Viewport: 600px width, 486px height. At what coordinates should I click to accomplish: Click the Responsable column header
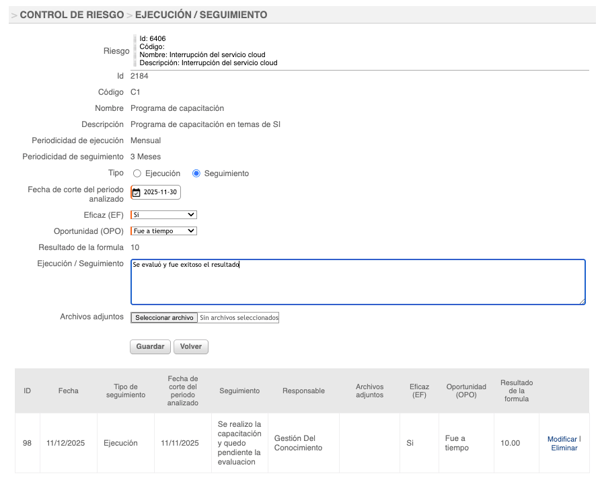[x=303, y=391]
